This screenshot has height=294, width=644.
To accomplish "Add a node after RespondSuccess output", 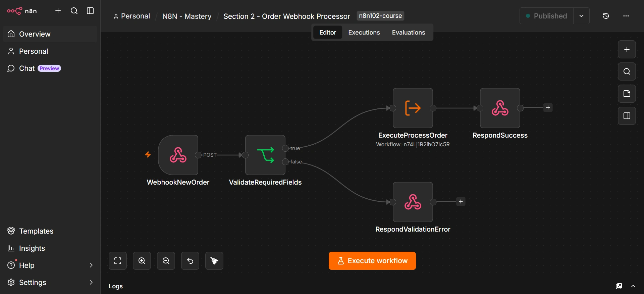I will [x=548, y=108].
